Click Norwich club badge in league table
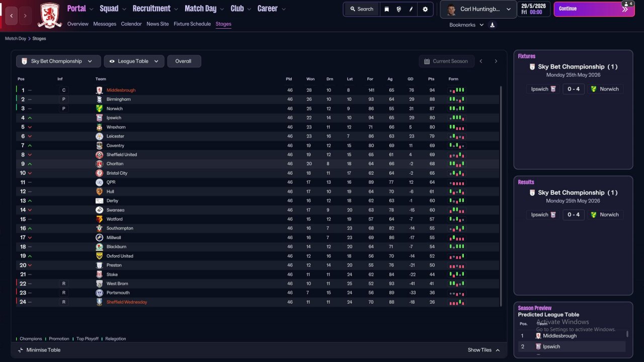Viewport: 644px width, 362px height. [100, 108]
